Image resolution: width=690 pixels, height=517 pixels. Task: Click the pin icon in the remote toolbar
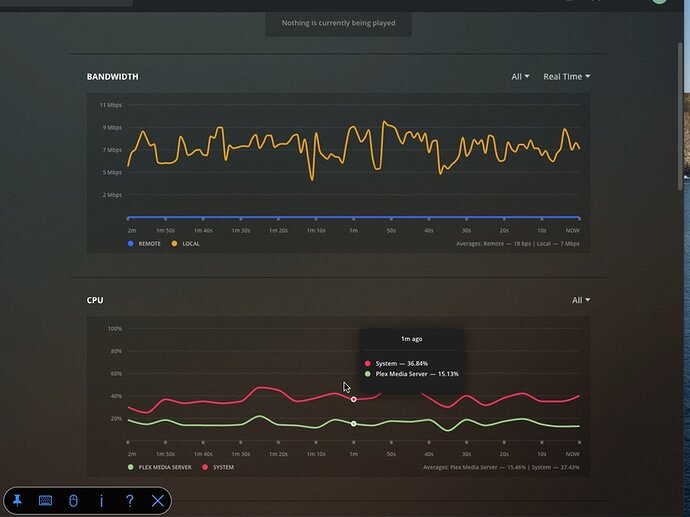point(17,500)
